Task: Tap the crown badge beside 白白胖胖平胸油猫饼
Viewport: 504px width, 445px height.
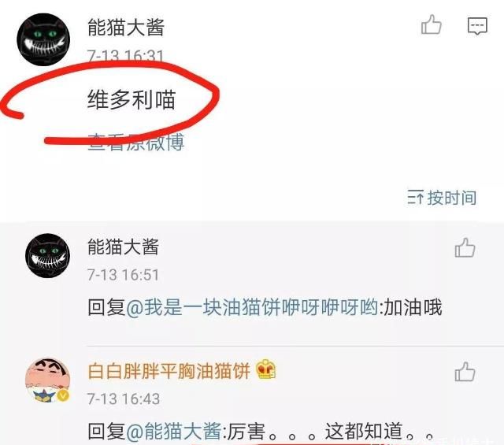Action: click(x=266, y=369)
